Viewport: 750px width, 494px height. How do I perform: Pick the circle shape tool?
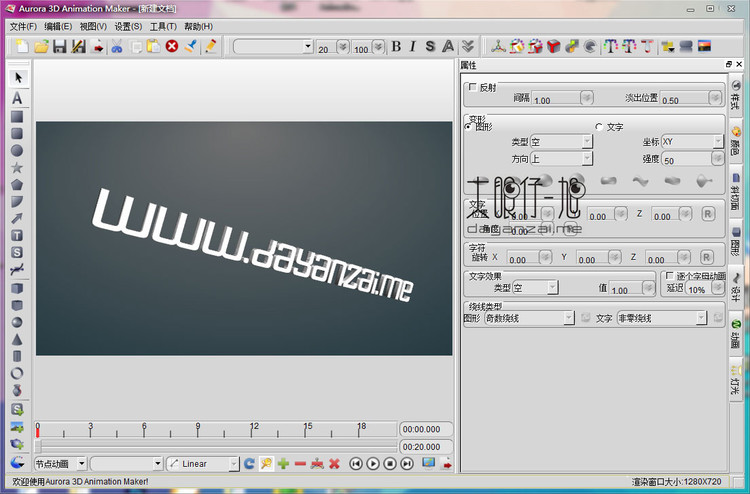(x=17, y=151)
